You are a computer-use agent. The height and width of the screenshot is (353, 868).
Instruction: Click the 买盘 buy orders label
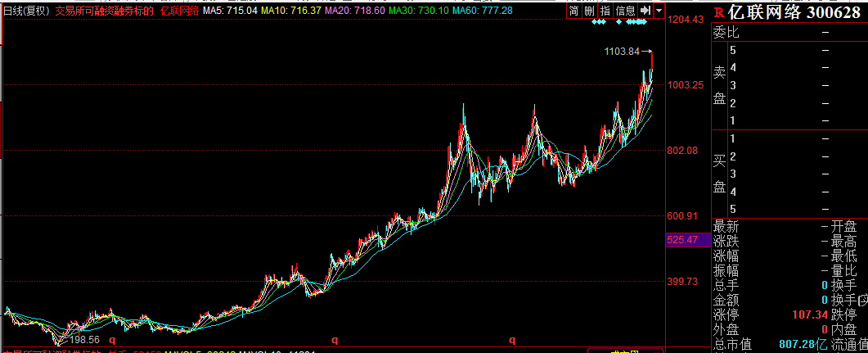(x=719, y=174)
